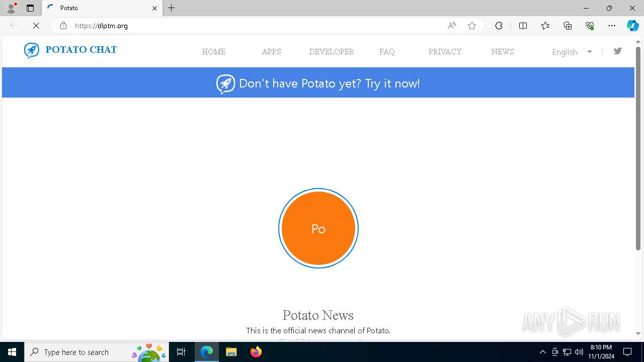Click the Potato News heading
Viewport: 644px width, 362px height.
pos(318,315)
